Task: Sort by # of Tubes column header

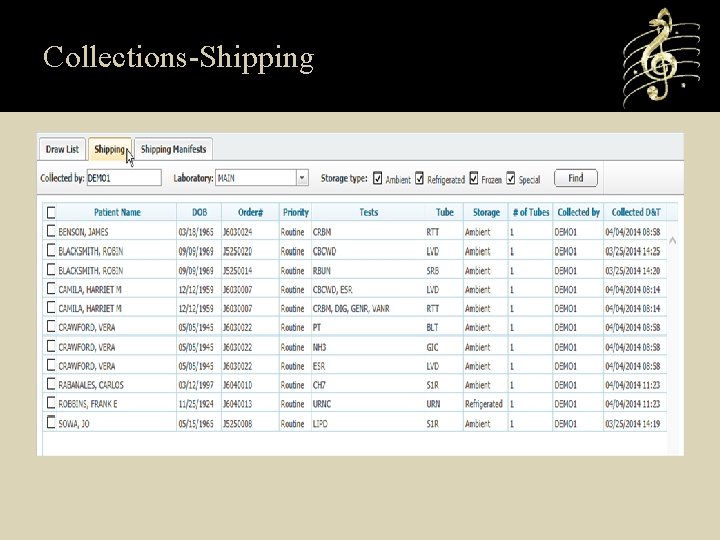Action: pos(530,212)
